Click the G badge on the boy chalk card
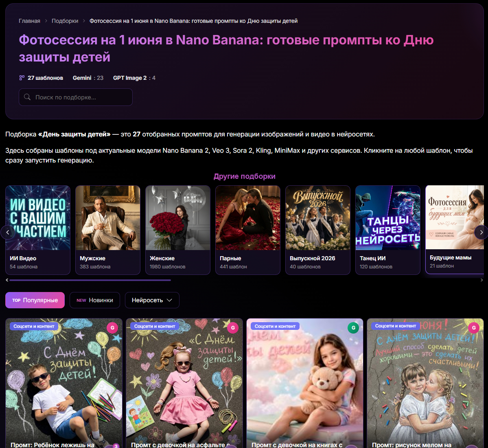The width and height of the screenshot is (488, 448). click(x=112, y=327)
